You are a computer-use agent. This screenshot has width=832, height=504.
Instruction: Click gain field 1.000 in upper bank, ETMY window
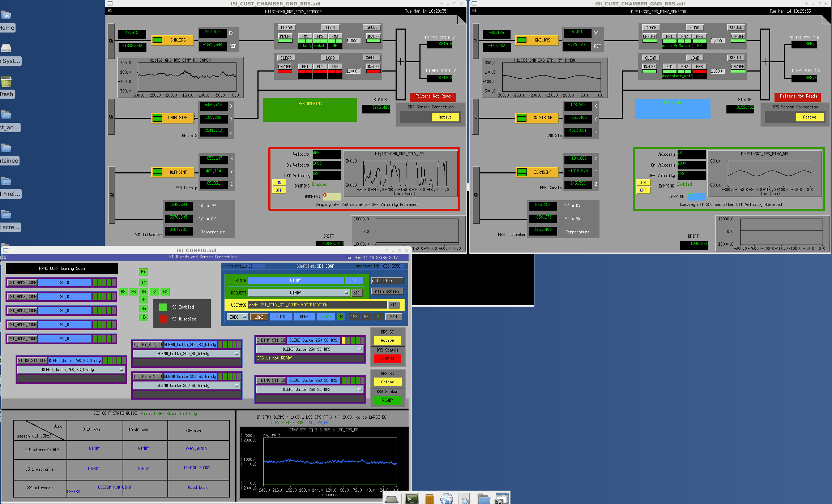click(353, 41)
